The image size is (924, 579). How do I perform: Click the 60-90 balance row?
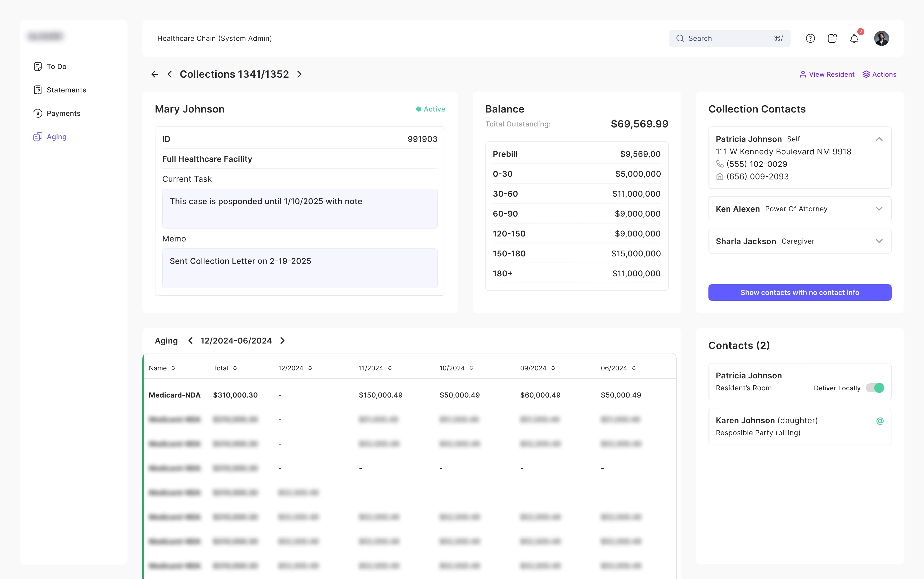(x=577, y=214)
